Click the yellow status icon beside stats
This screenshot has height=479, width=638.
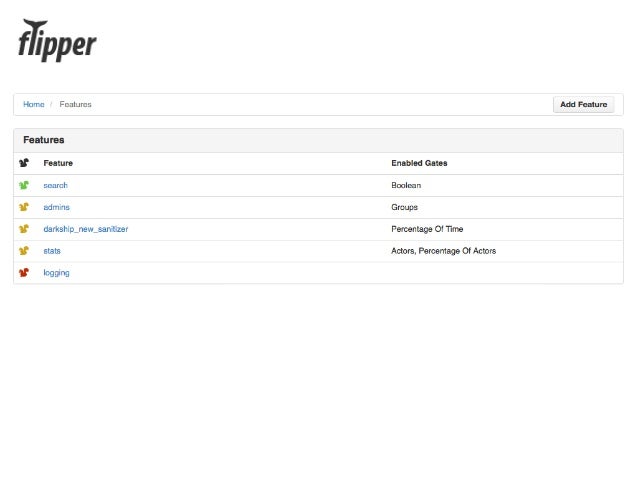(24, 251)
